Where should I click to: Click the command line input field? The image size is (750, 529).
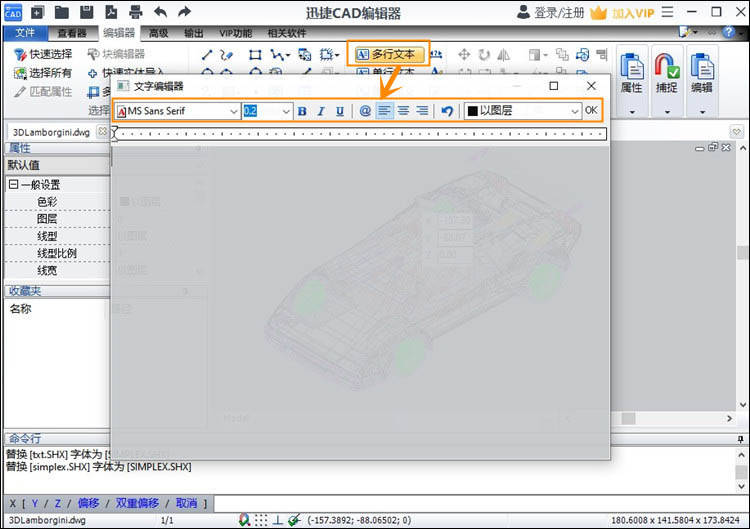point(480,503)
